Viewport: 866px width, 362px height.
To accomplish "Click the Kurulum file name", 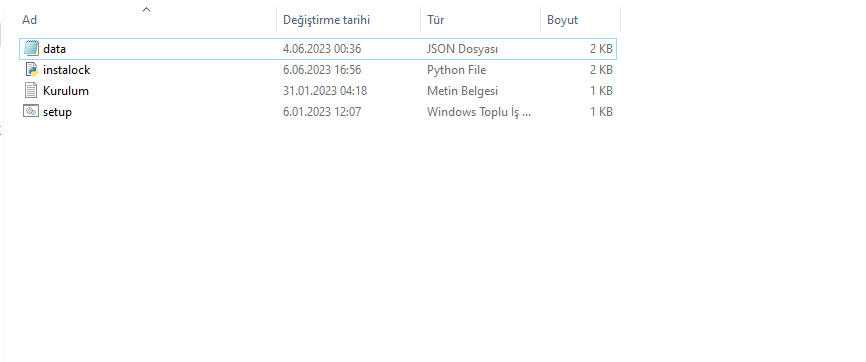I will pyautogui.click(x=66, y=91).
